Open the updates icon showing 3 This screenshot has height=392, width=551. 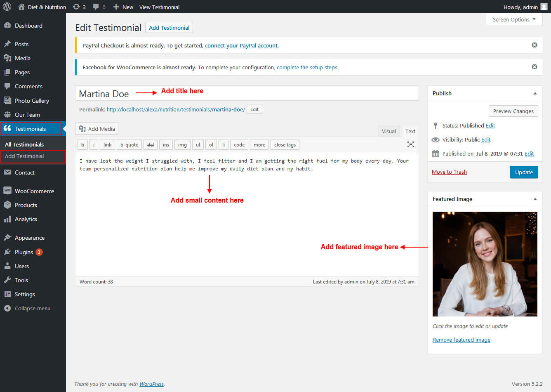(79, 7)
